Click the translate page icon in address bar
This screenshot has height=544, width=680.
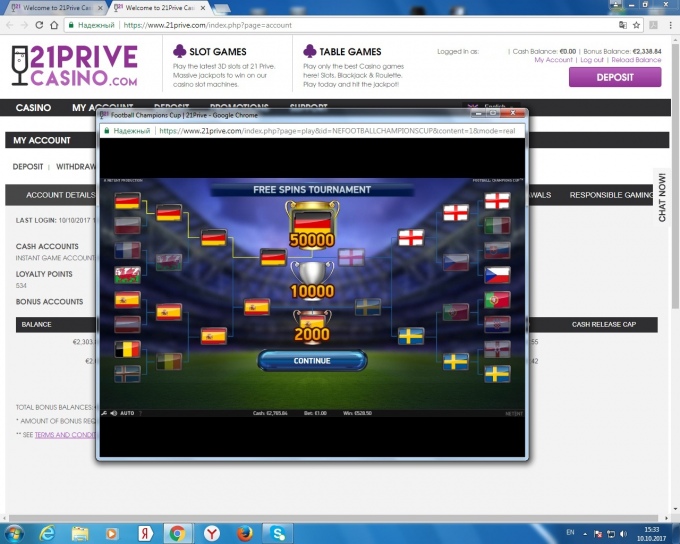[x=623, y=25]
